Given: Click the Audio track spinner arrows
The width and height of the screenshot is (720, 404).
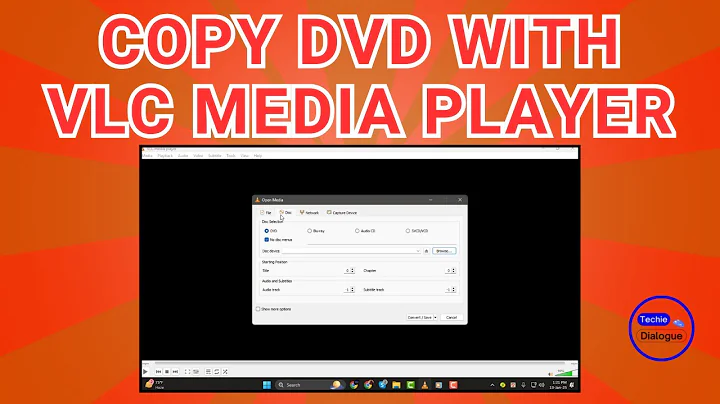Looking at the screenshot, I should coord(353,290).
